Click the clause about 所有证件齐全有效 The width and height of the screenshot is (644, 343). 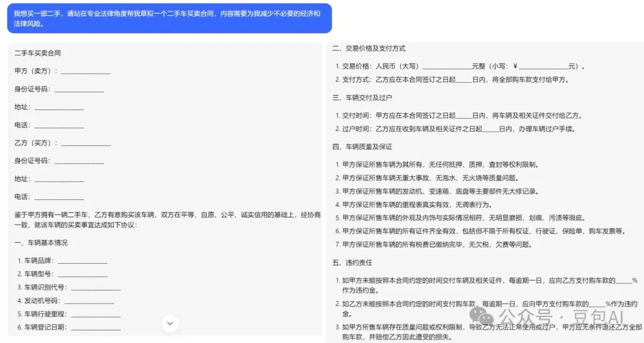click(x=481, y=232)
